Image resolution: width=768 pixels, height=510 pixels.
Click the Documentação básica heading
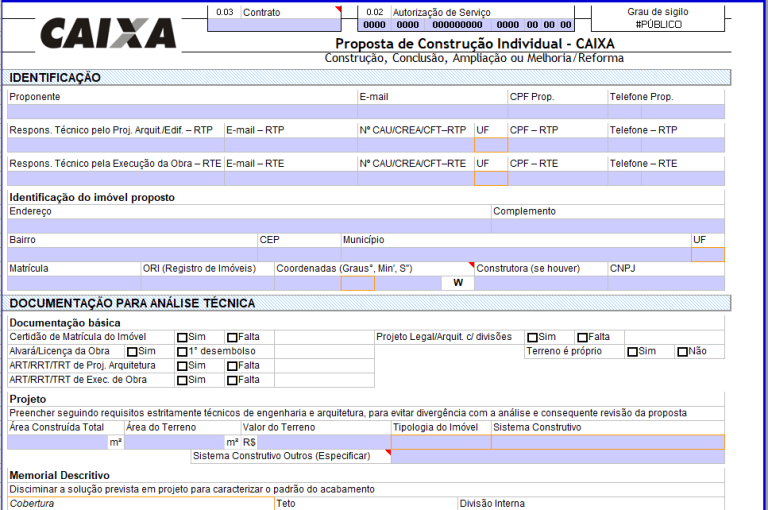coord(65,323)
